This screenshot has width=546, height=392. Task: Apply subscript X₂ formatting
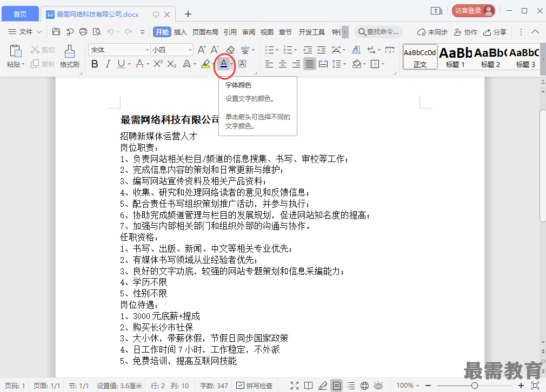(x=172, y=64)
